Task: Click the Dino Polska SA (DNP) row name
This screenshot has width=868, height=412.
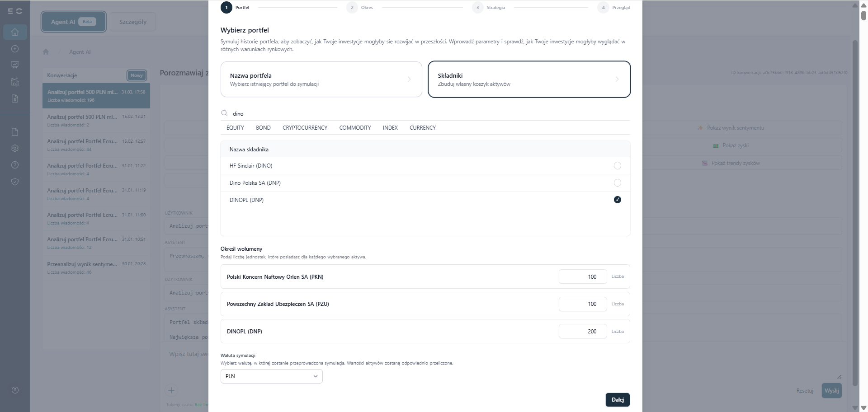Action: [x=255, y=183]
